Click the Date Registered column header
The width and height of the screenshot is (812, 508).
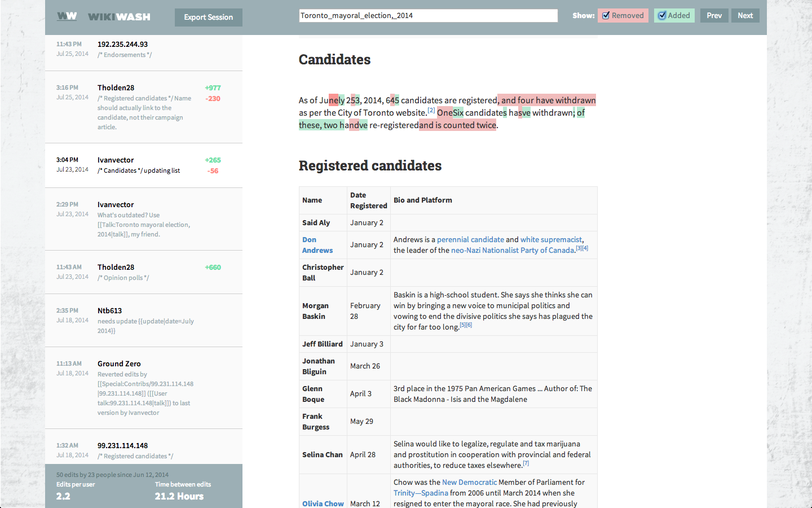(x=368, y=200)
